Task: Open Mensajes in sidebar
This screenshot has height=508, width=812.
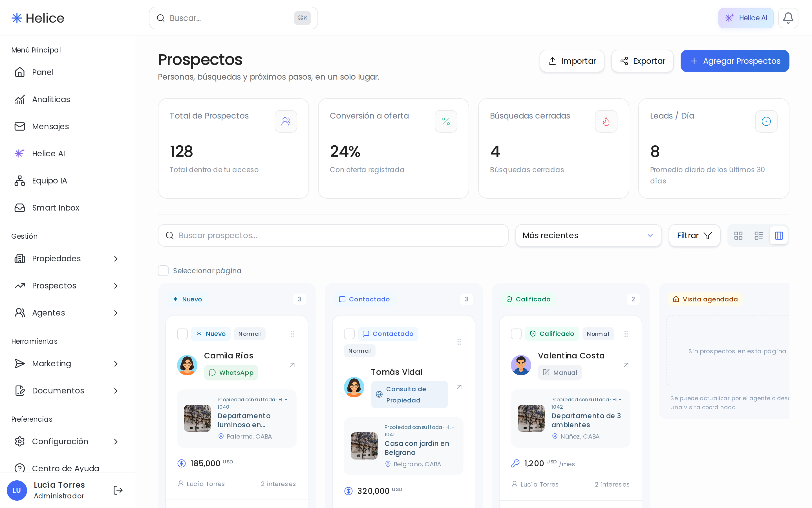Action: 67,126
